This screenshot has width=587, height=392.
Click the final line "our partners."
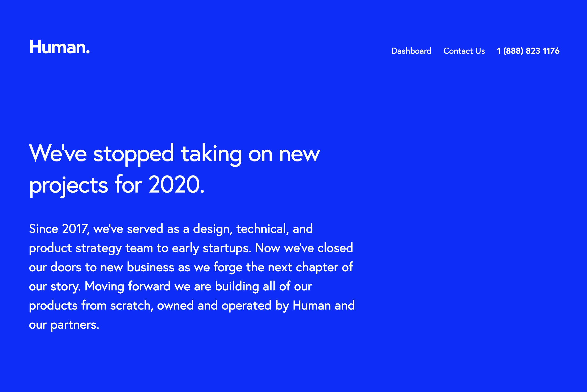pos(64,325)
